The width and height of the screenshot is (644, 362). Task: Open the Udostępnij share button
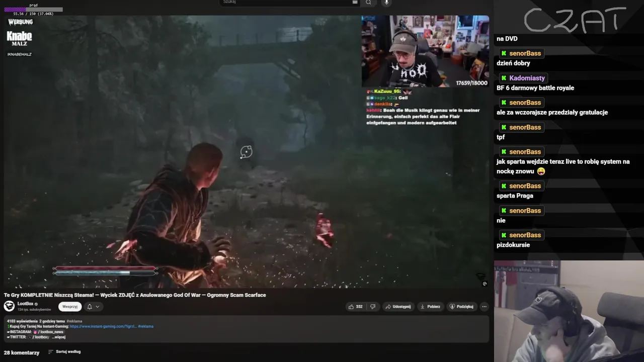pos(398,307)
